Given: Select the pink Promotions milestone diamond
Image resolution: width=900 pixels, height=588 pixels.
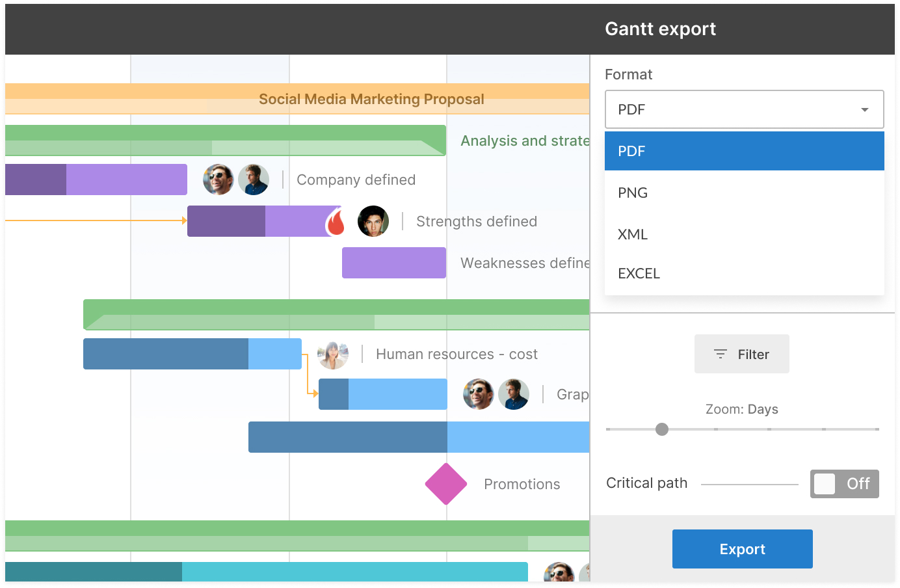Looking at the screenshot, I should click(x=446, y=484).
